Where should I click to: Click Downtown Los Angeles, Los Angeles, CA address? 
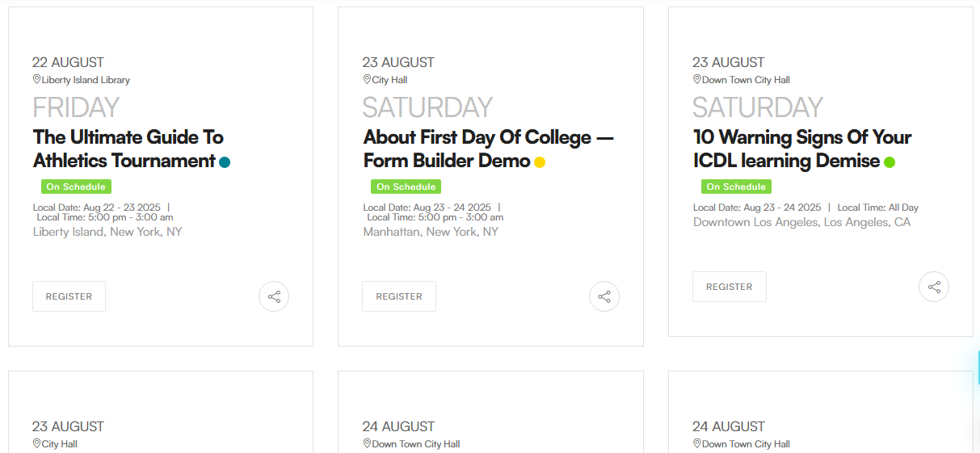click(x=801, y=222)
